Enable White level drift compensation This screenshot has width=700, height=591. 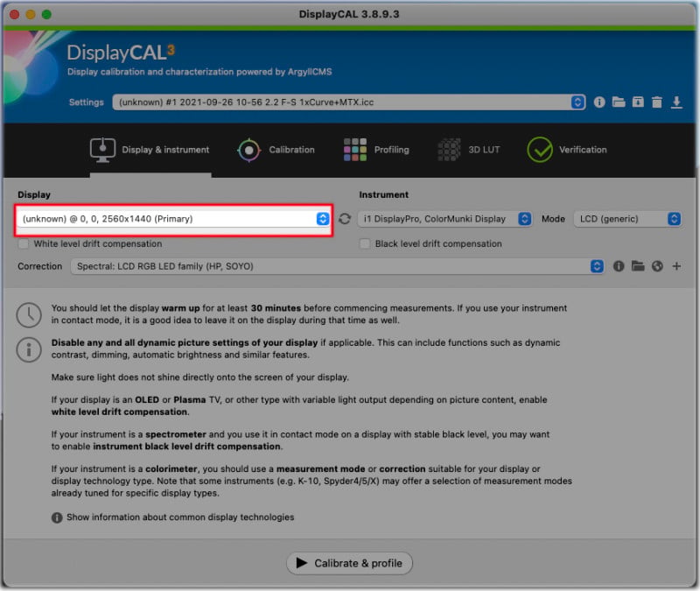pyautogui.click(x=24, y=244)
